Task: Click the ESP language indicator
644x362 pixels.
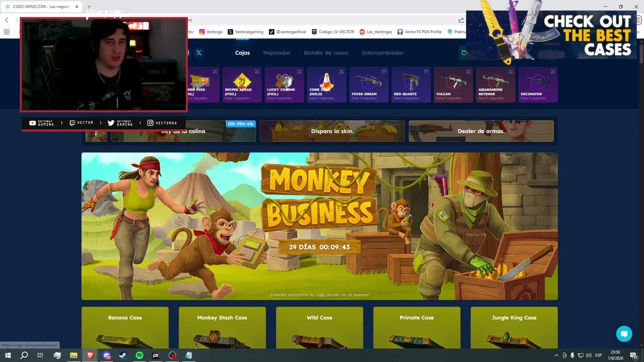Action: coord(598,355)
